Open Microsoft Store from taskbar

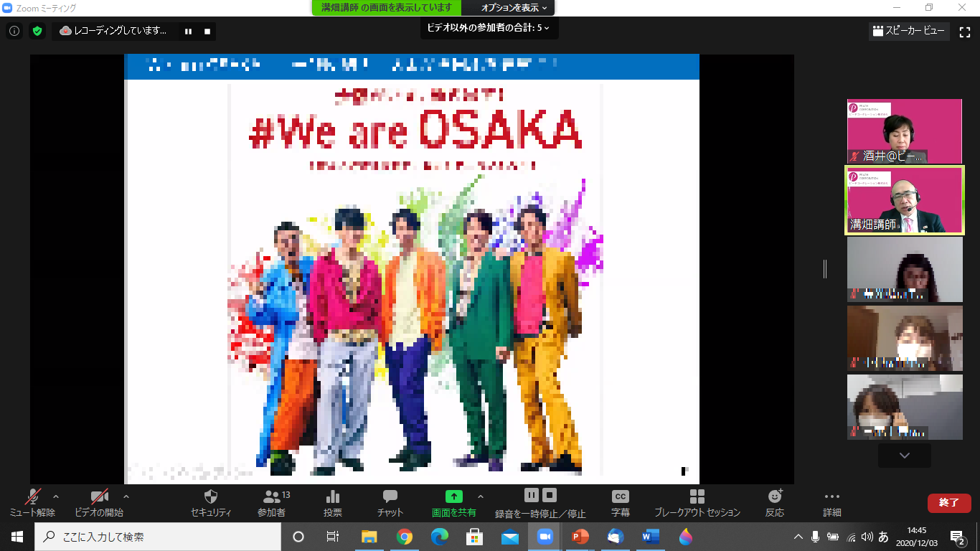pyautogui.click(x=474, y=537)
